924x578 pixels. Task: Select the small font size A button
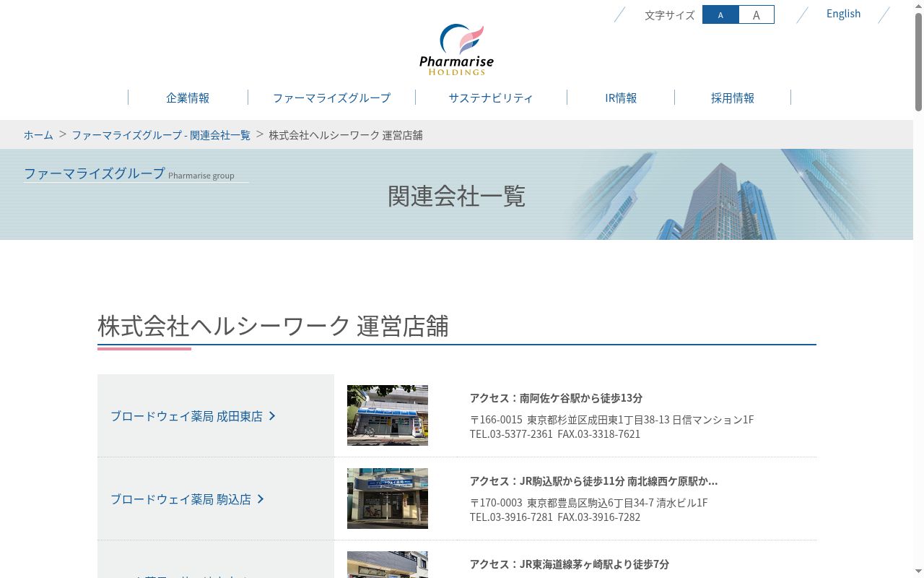point(720,14)
